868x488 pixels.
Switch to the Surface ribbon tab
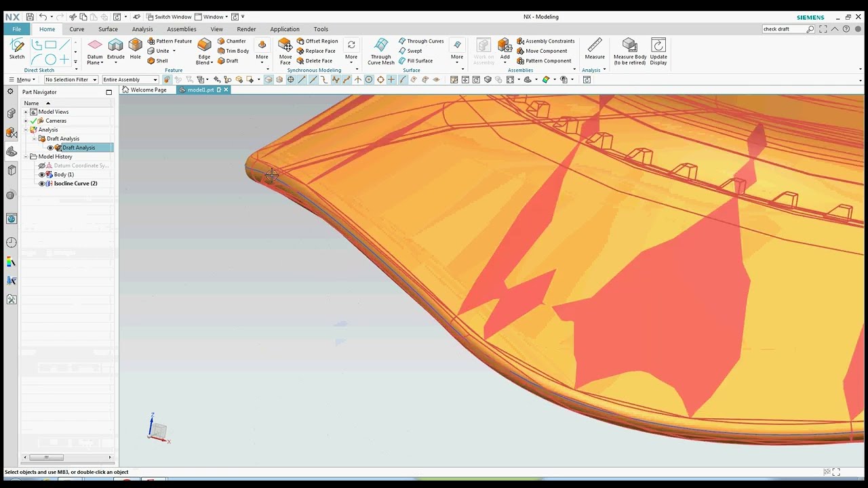(x=108, y=29)
